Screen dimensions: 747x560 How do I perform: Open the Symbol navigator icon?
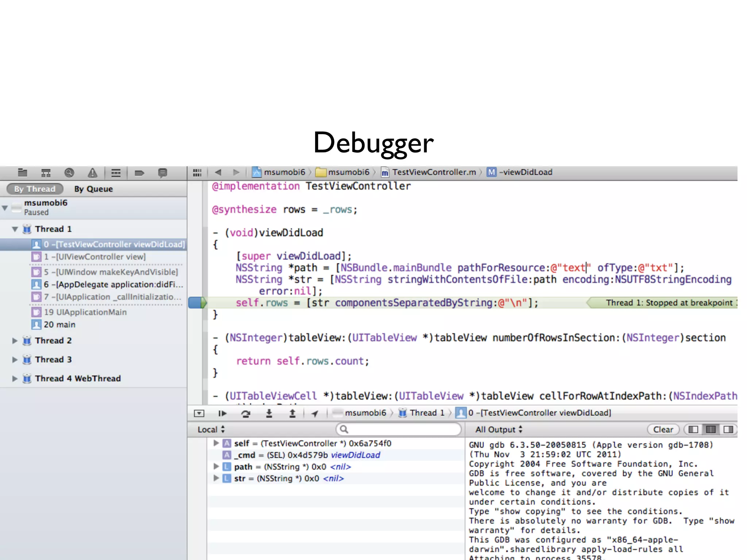coord(46,173)
